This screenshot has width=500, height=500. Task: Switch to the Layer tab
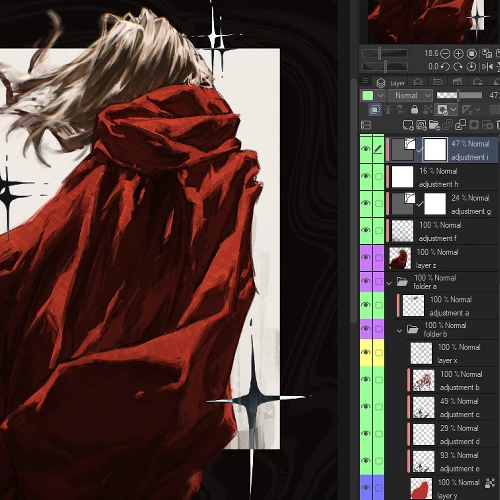390,82
